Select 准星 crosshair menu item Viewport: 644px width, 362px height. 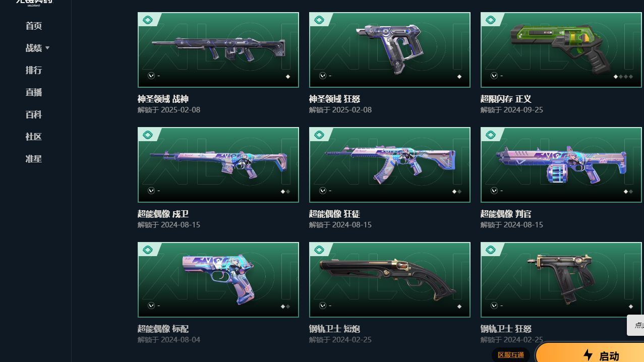34,159
